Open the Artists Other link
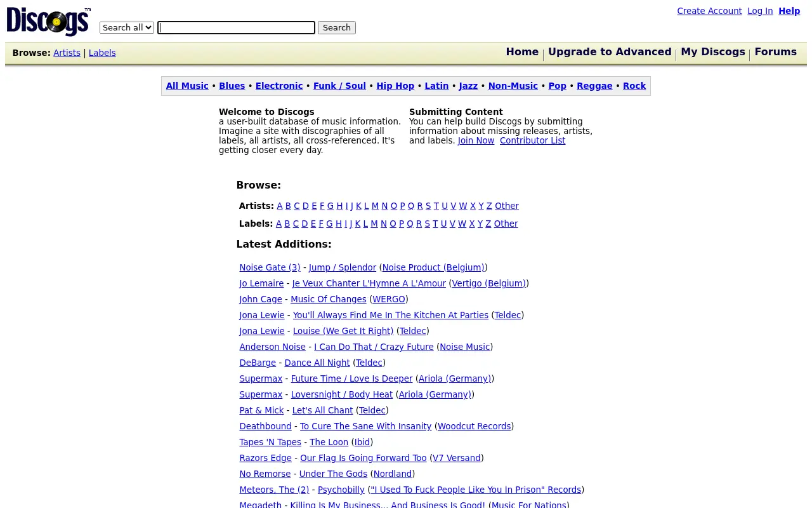 [x=507, y=206]
